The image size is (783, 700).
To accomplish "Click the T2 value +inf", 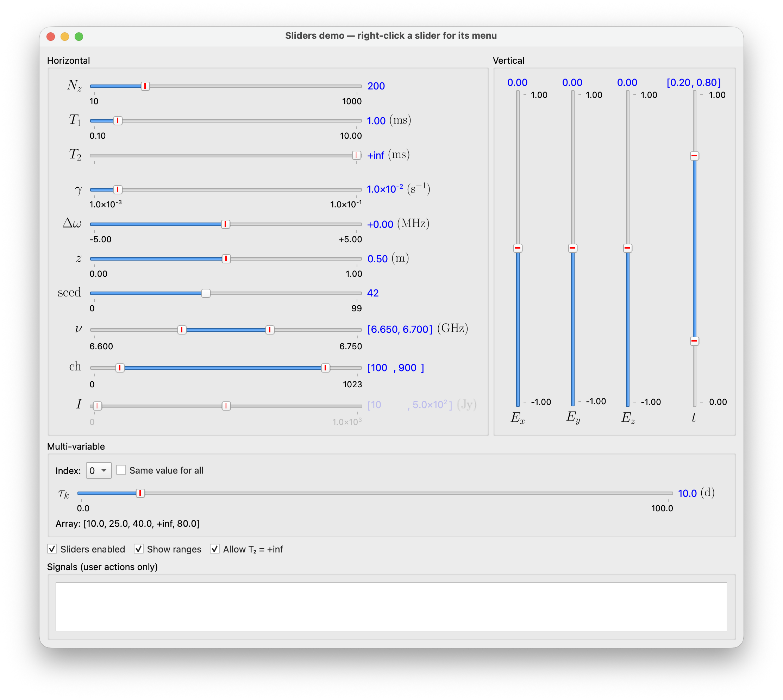I will (x=376, y=155).
